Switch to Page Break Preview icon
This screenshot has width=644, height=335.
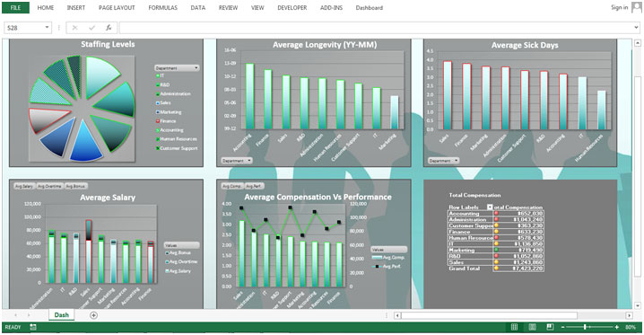click(x=550, y=327)
